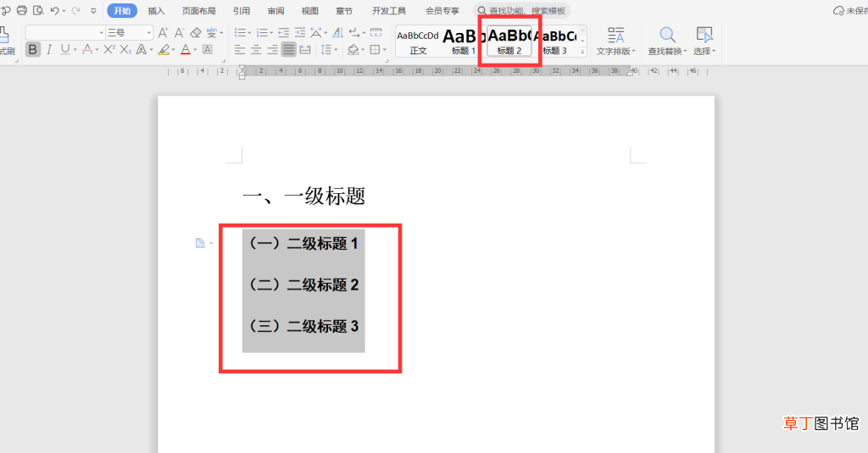868x453 pixels.
Task: Click the print icon in quick access toolbar
Action: pyautogui.click(x=22, y=10)
